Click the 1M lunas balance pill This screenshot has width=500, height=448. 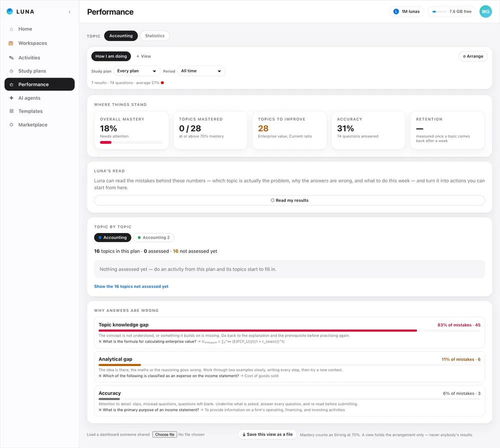pyautogui.click(x=406, y=11)
